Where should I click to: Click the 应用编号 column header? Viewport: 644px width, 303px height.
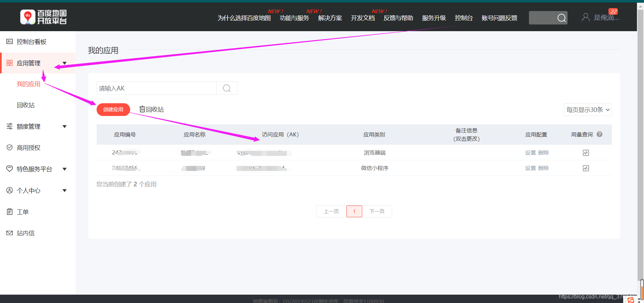point(125,134)
